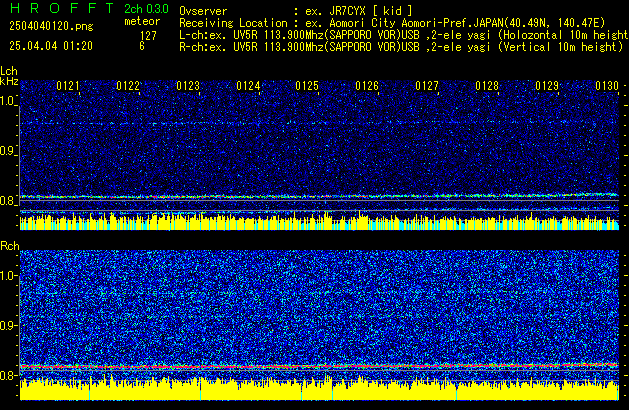Screen dimensions: 629x410
Task: Click the Lch 0.9 kHz axis label
Action: click(x=8, y=151)
